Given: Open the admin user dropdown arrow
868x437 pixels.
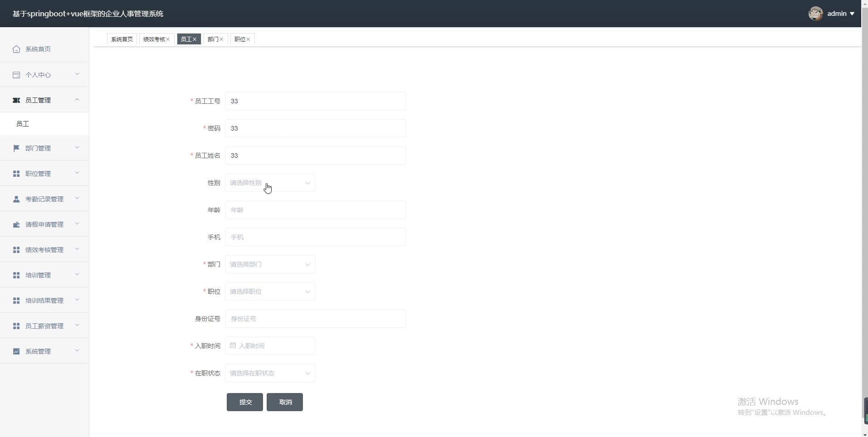Looking at the screenshot, I should click(x=852, y=14).
